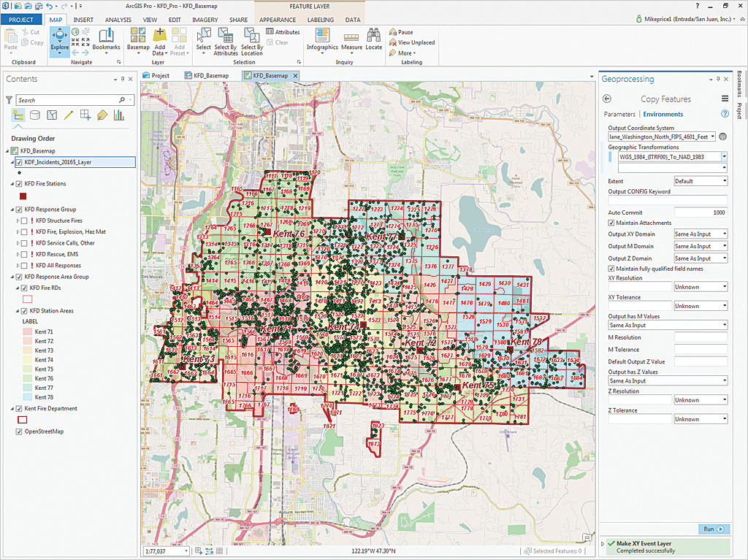Pause labeling
The height and width of the screenshot is (560, 748).
coord(401,32)
